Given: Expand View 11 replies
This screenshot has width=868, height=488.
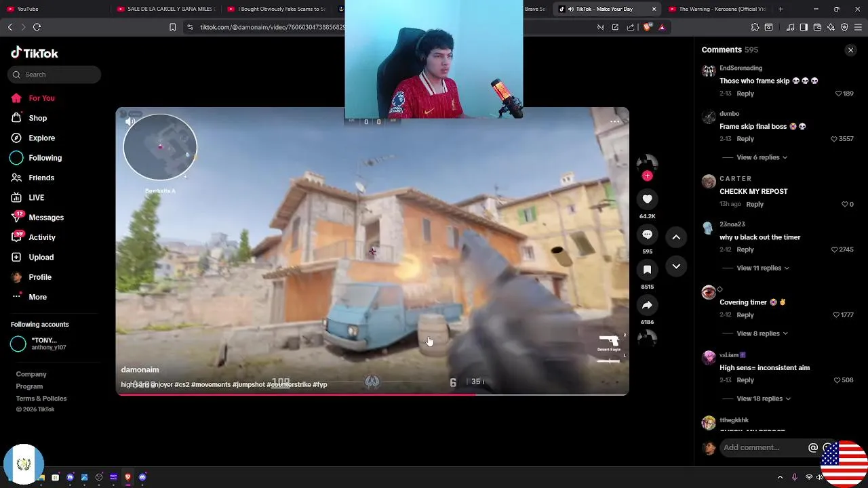Looking at the screenshot, I should coord(763,268).
